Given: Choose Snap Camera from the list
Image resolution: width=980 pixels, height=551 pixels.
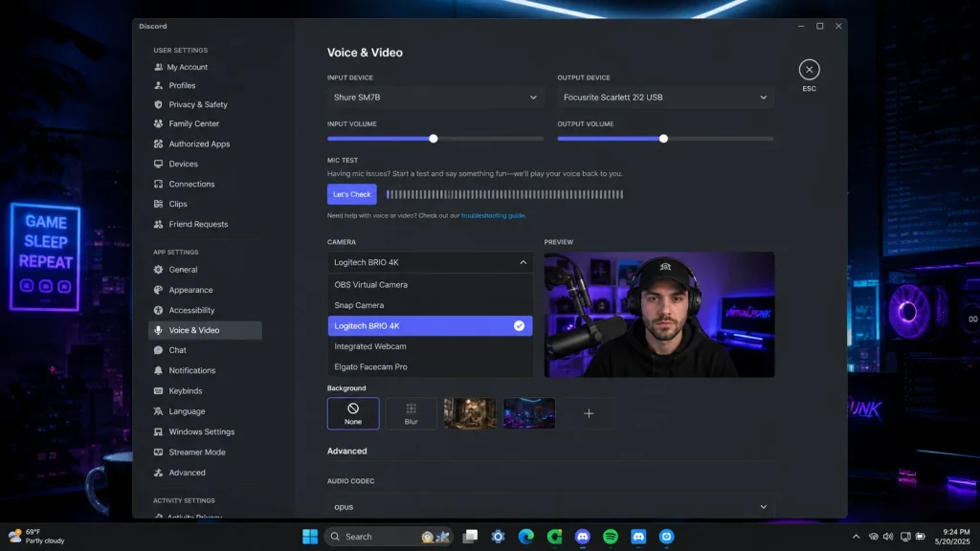Looking at the screenshot, I should [430, 305].
